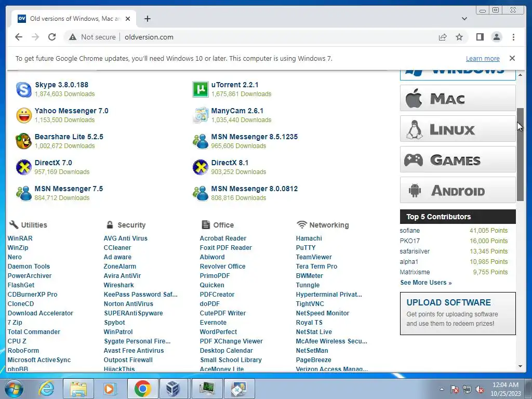Viewport: 532px width, 399px height.
Task: Open the PuTTY link
Action: click(305, 248)
